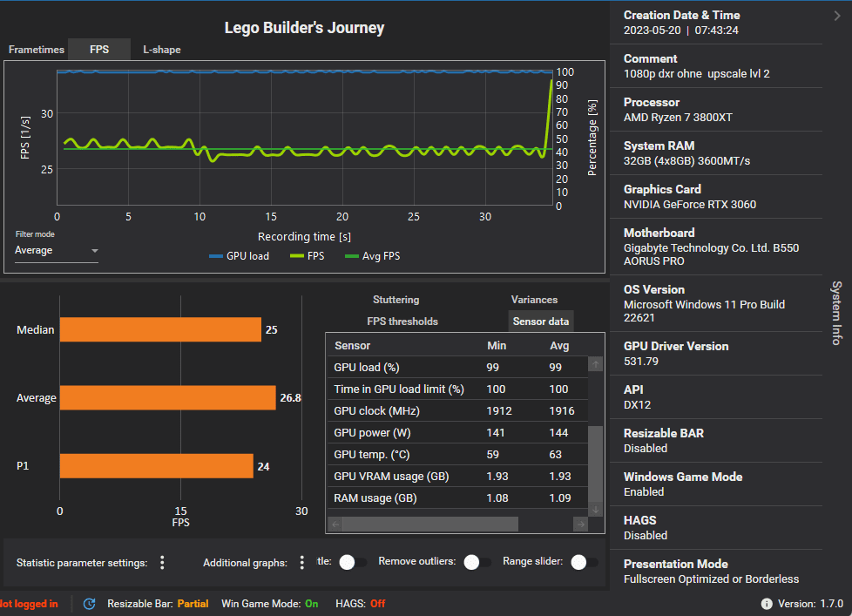Viewport: 852px width, 616px height.
Task: Select the FPS tab
Action: [x=99, y=50]
